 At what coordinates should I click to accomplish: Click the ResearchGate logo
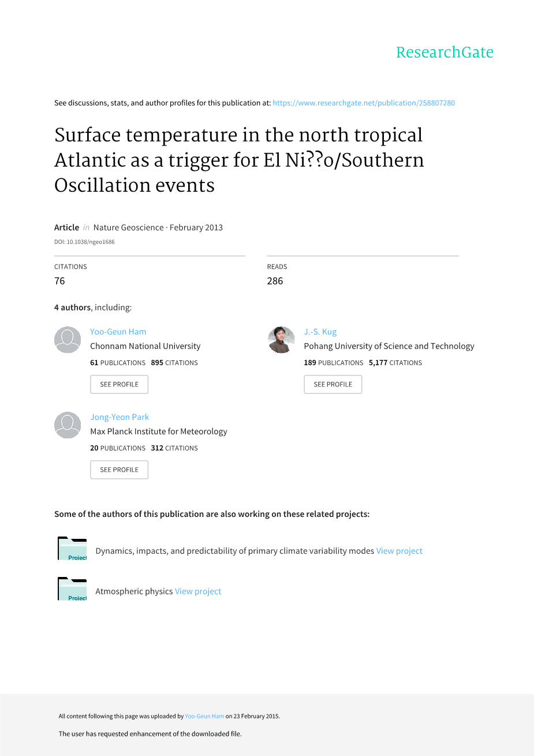(444, 53)
